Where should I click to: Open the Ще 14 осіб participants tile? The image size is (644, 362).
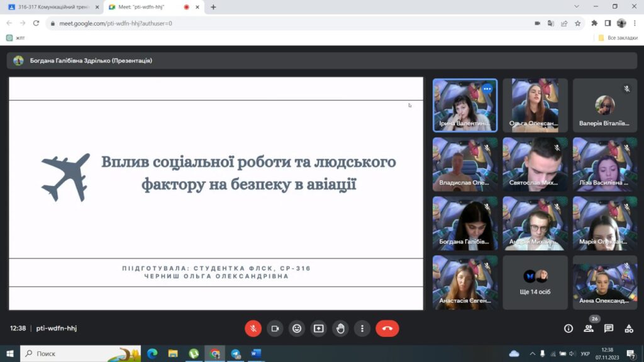click(536, 282)
